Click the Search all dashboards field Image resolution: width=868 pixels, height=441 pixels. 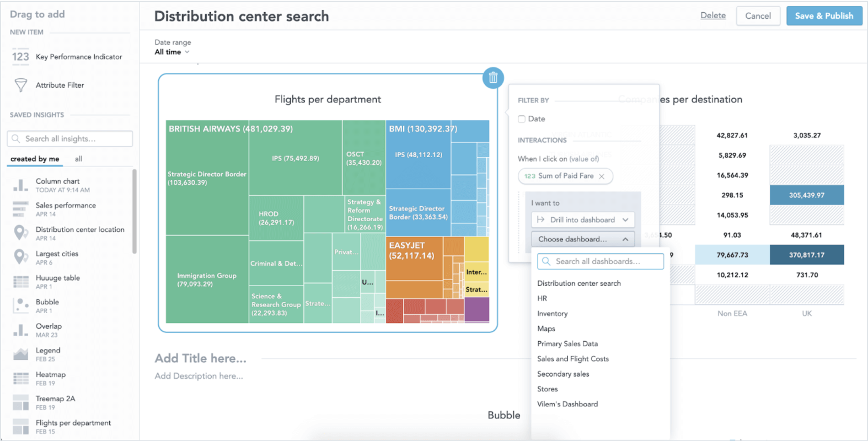tap(601, 261)
